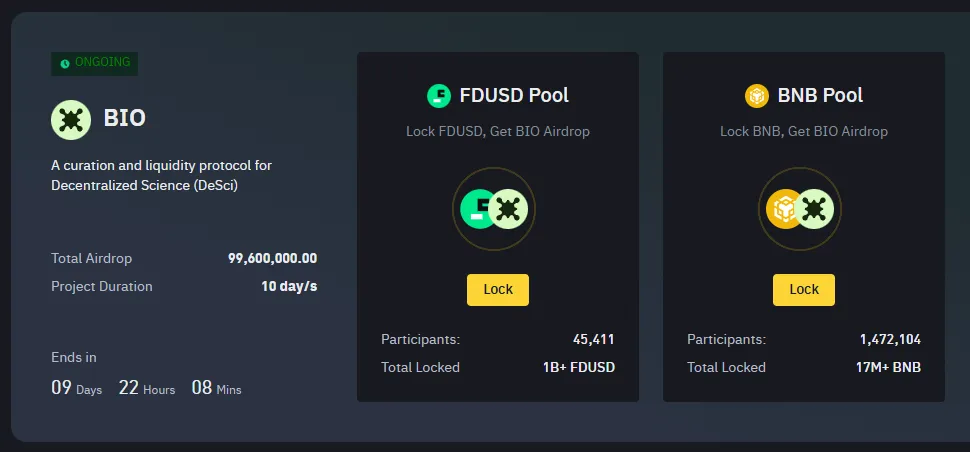The width and height of the screenshot is (970, 452).
Task: Click the BNB Pool header coin icon
Action: [x=756, y=96]
